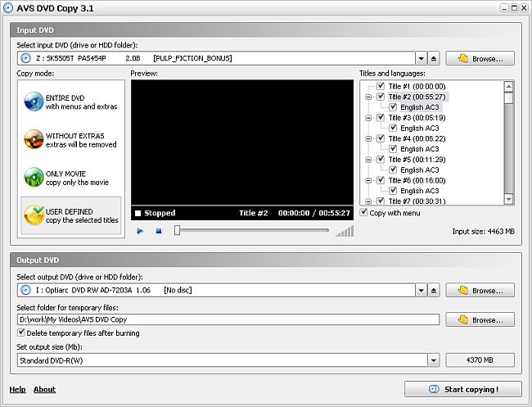Toggle English AC3 under Title #4

click(393, 149)
